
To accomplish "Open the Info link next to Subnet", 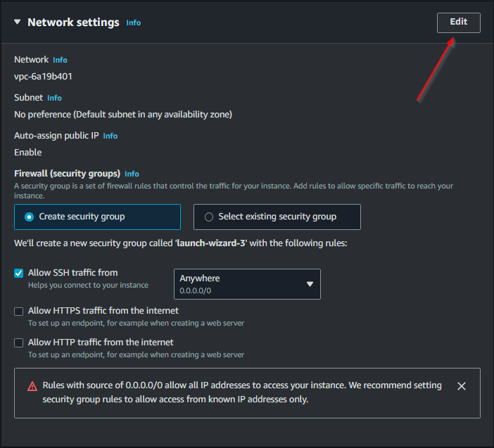I will [x=54, y=98].
